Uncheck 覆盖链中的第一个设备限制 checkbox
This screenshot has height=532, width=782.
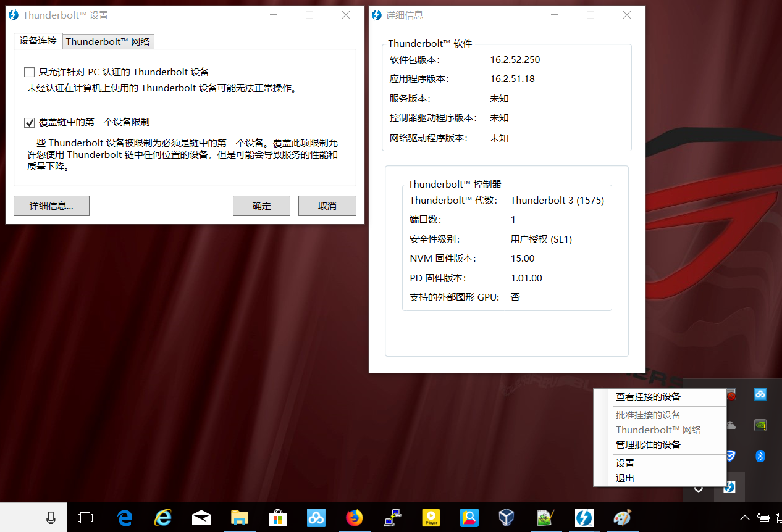pos(29,122)
